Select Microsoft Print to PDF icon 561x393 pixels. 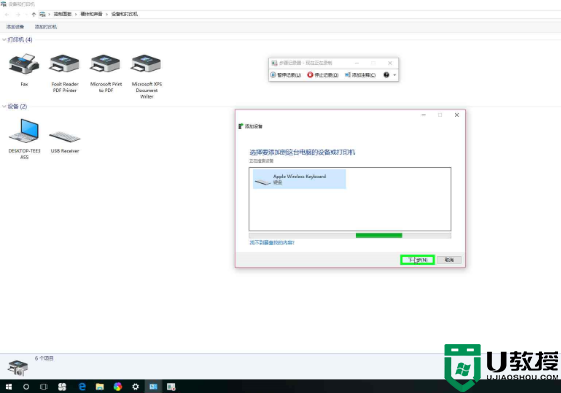(x=106, y=64)
